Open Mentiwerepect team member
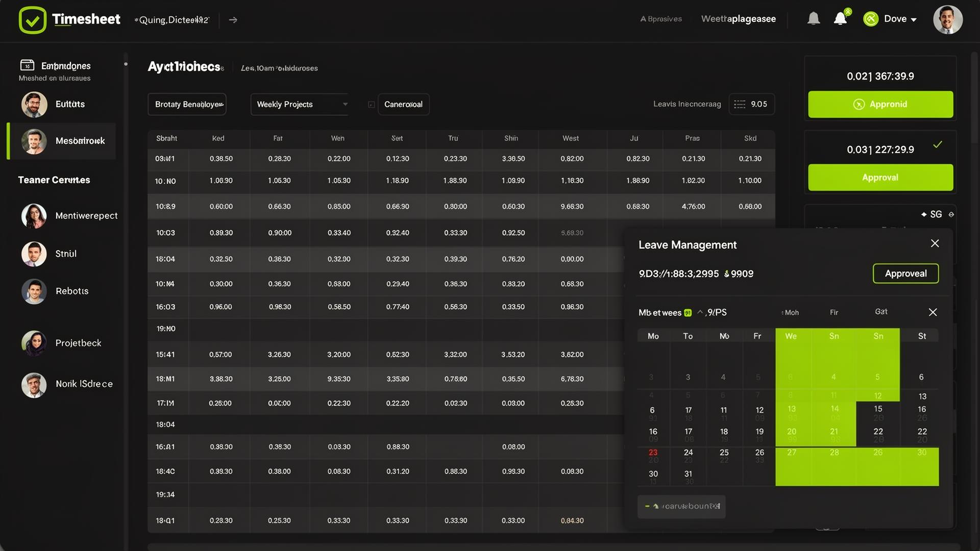 (69, 216)
